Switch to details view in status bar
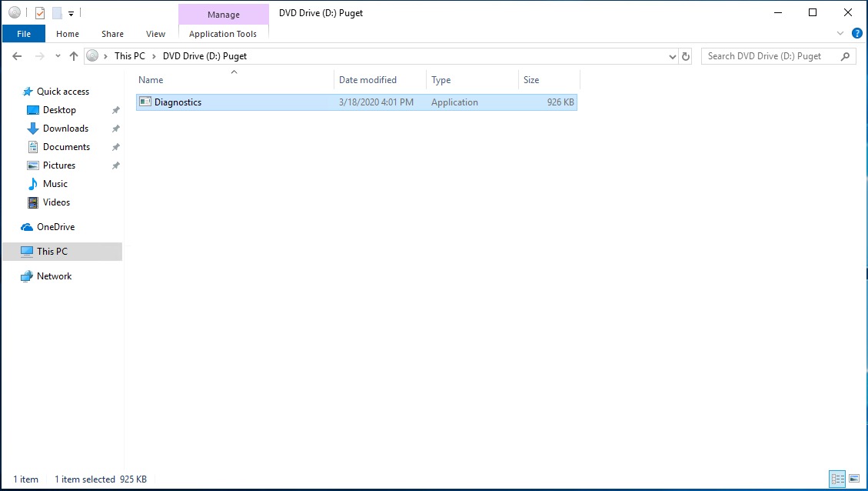 [837, 479]
